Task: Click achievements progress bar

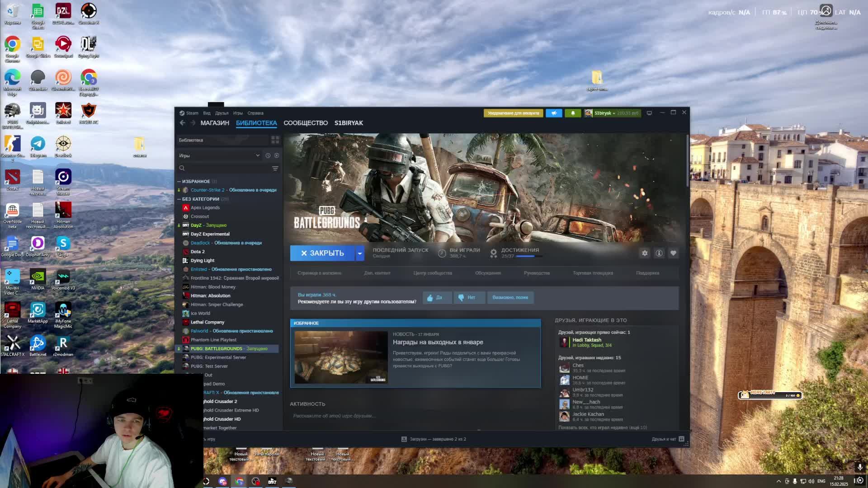Action: (528, 256)
